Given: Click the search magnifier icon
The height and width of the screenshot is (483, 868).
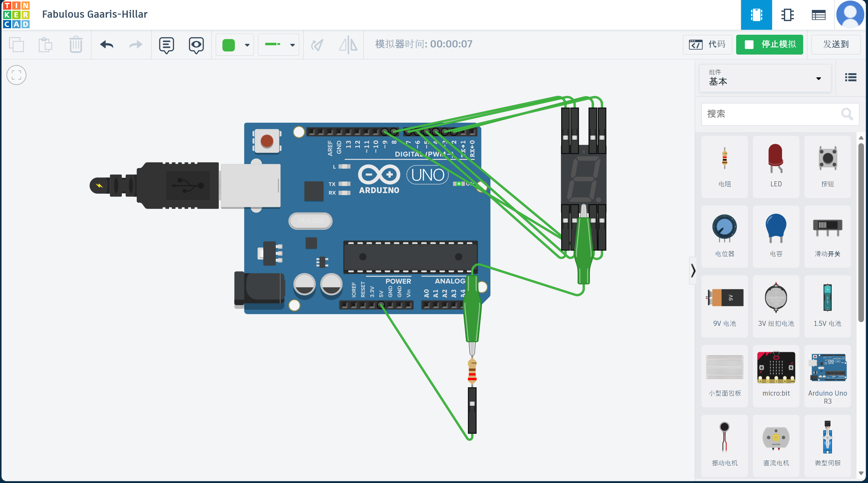Looking at the screenshot, I should click(847, 114).
